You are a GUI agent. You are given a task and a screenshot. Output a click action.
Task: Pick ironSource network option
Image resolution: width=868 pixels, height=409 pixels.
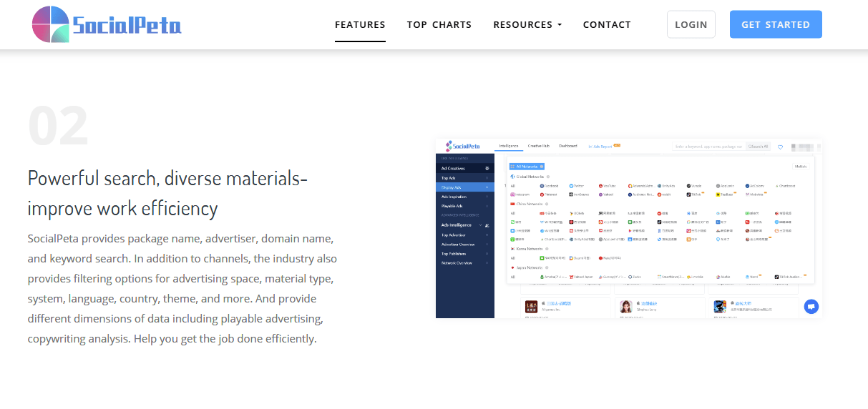point(579,194)
